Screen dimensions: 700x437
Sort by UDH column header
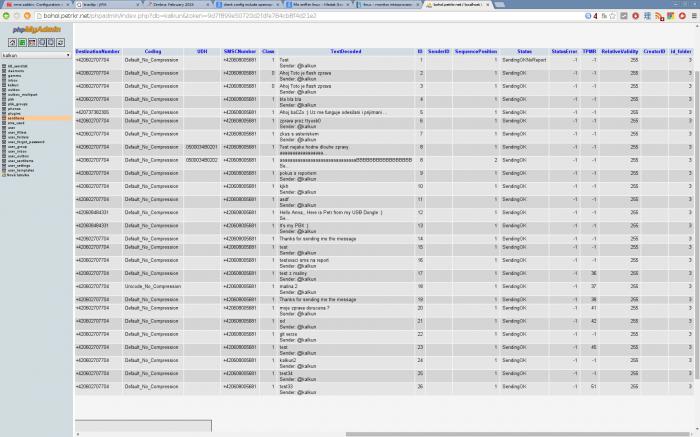tap(202, 52)
